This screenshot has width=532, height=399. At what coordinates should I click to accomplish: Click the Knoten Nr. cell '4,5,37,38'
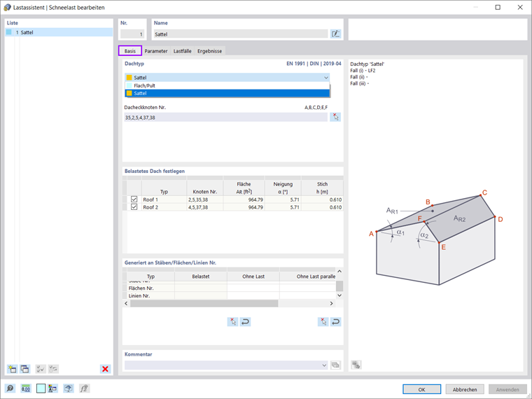click(x=205, y=207)
